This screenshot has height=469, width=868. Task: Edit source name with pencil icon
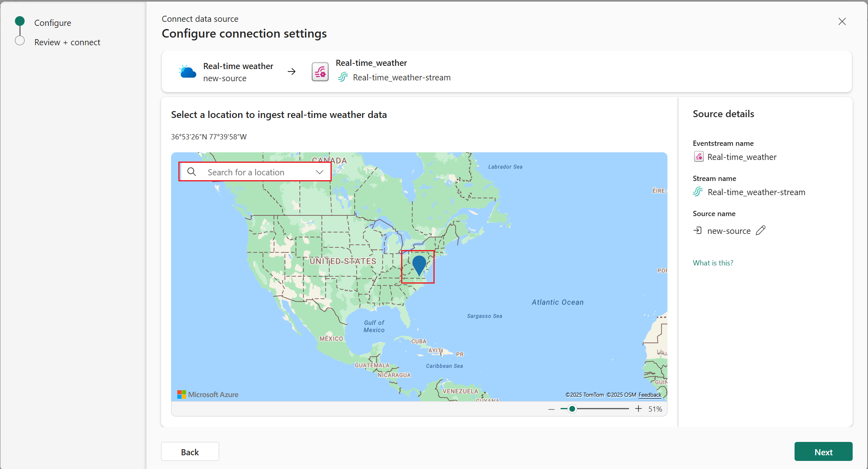(x=761, y=230)
